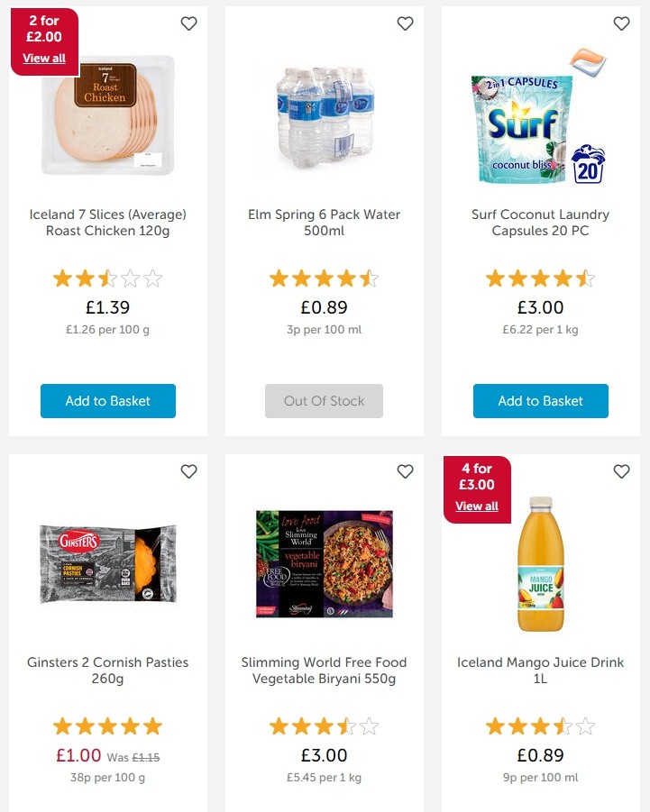The image size is (650, 812).
Task: Click the star rating under Iceland Mango Juice
Action: [540, 725]
